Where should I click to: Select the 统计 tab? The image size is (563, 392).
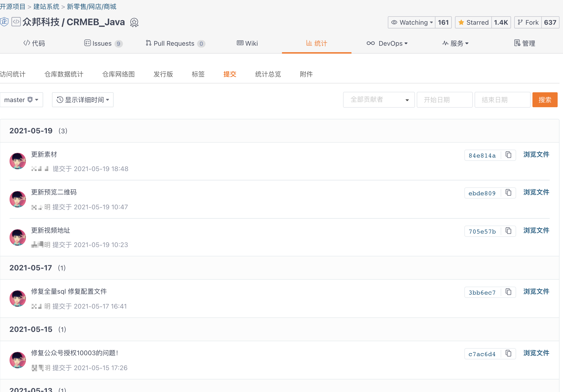pyautogui.click(x=316, y=43)
